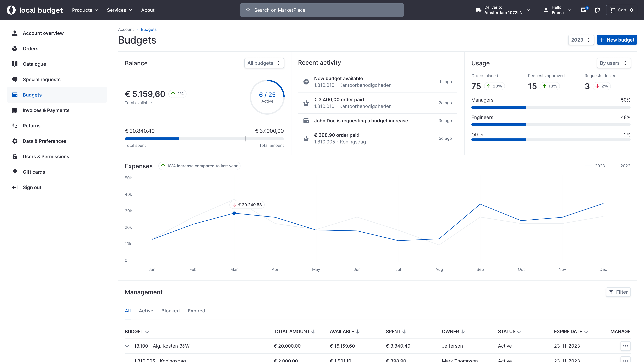The height and width of the screenshot is (362, 644).
Task: Open the Products menu
Action: 85,10
